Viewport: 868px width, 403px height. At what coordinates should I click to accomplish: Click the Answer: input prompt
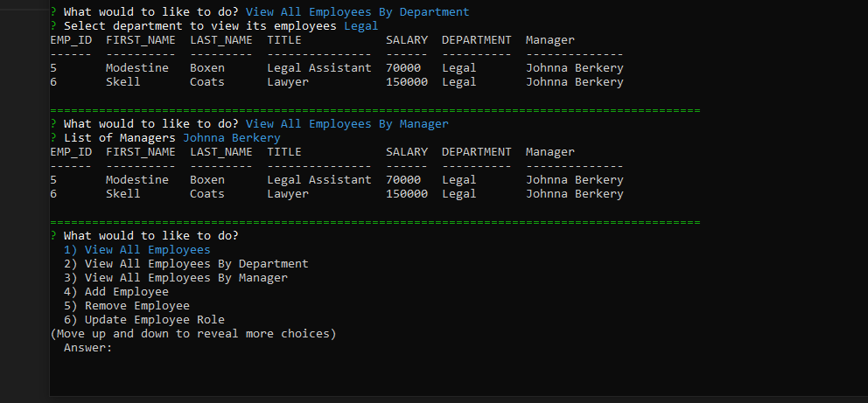88,348
